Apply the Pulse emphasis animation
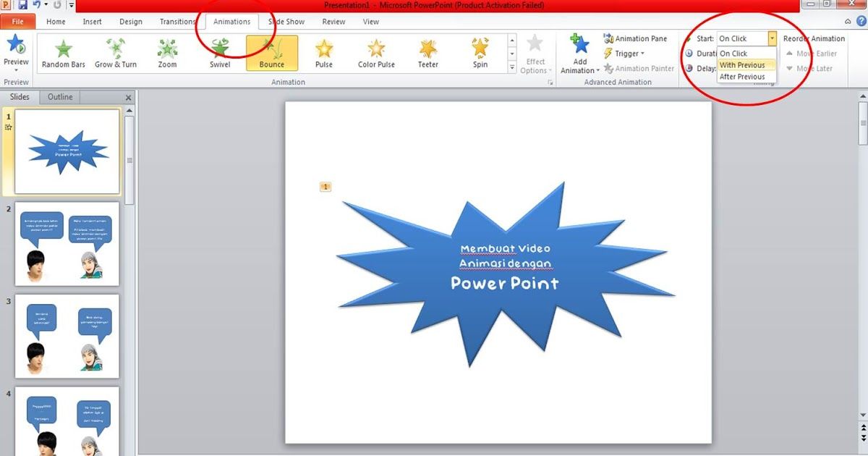Viewport: 868px width, 456px height. click(x=324, y=53)
